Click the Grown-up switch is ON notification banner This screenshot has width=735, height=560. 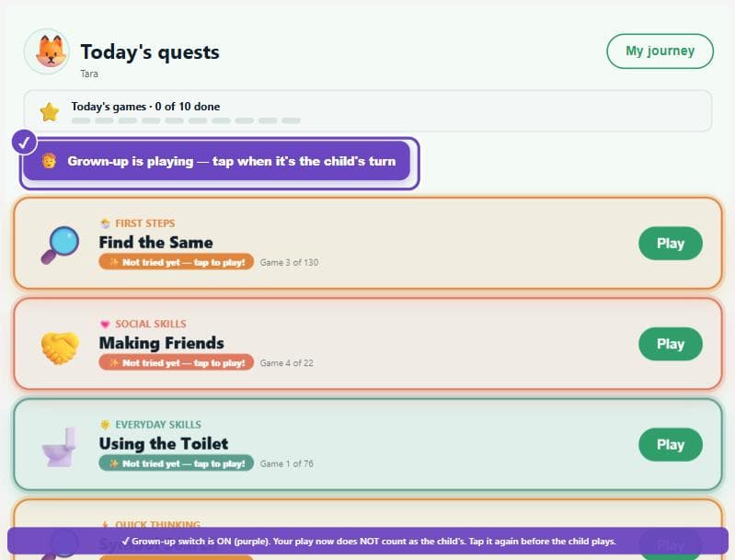coord(368,541)
